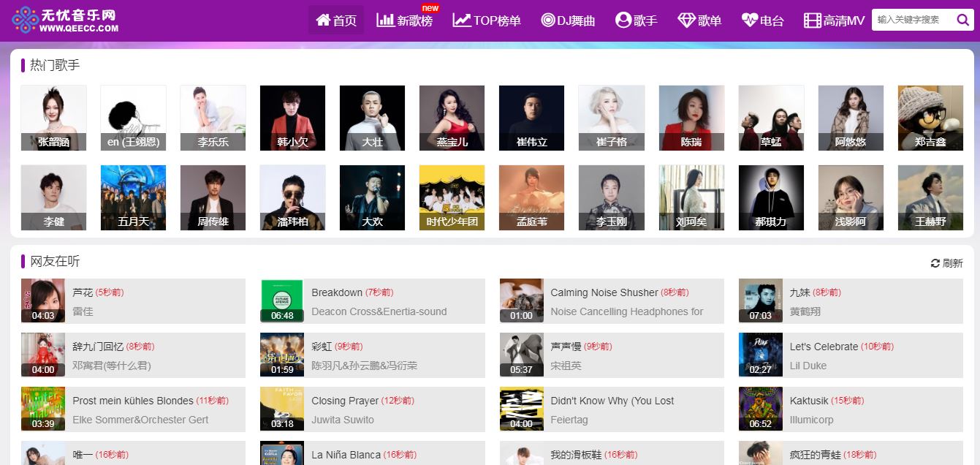The height and width of the screenshot is (465, 980).
Task: Open the song link 芦花
Action: (x=83, y=292)
